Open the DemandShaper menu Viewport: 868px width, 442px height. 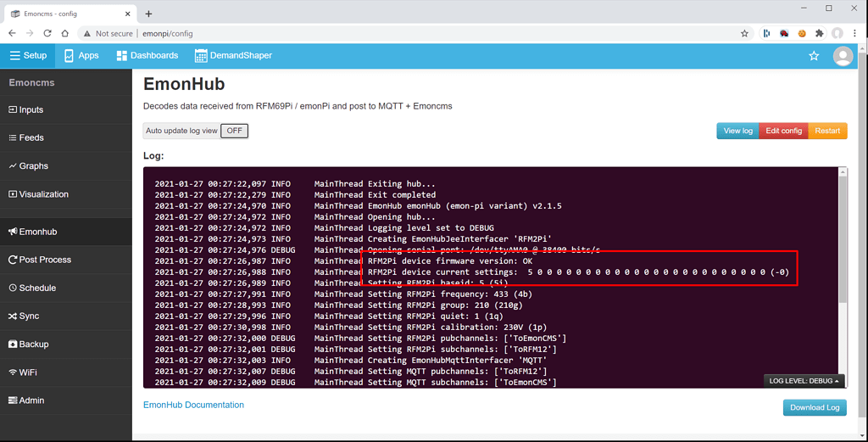[x=233, y=55]
